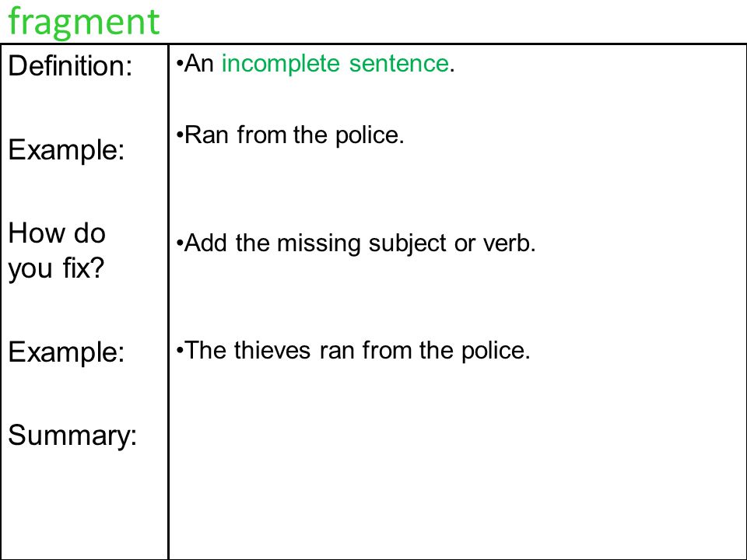Viewport: 747px width, 560px height.
Task: Click the 'Summary:' label
Action: click(72, 436)
